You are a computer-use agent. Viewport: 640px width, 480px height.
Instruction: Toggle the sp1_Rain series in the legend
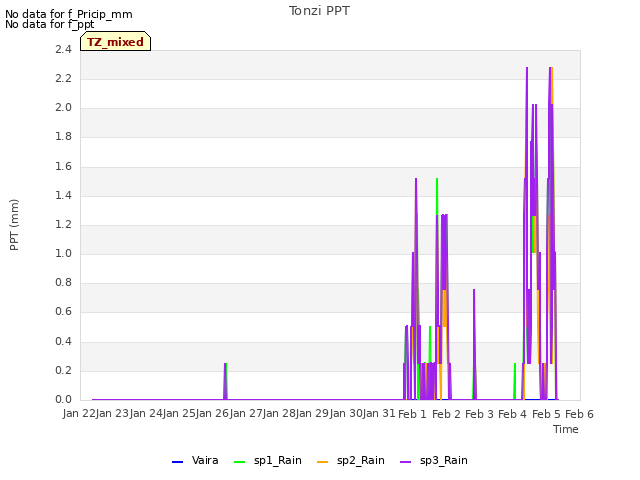pyautogui.click(x=268, y=460)
